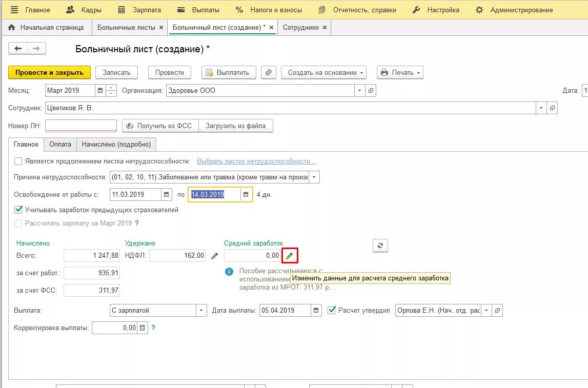Image resolution: width=588 pixels, height=388 pixels.
Task: Open the Администрирование section
Action: (x=515, y=10)
